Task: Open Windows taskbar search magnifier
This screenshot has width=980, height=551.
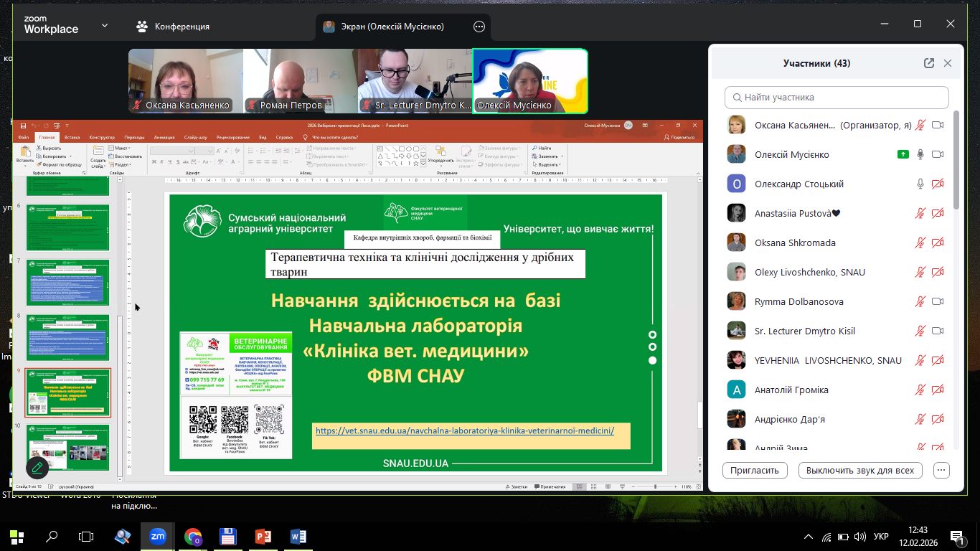Action: pos(52,536)
